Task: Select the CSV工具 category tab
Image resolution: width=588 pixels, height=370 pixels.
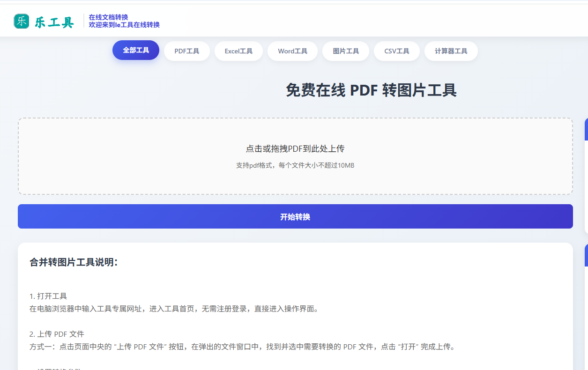Action: [397, 51]
